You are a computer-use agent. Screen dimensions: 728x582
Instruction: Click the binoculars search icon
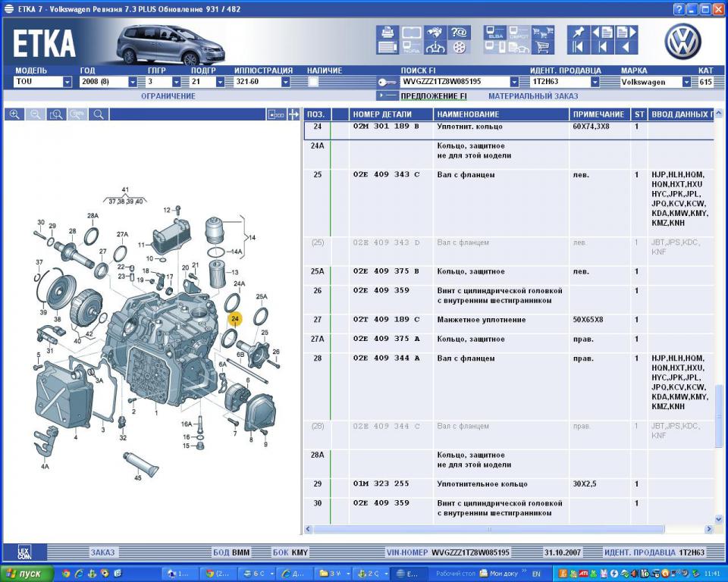point(435,32)
